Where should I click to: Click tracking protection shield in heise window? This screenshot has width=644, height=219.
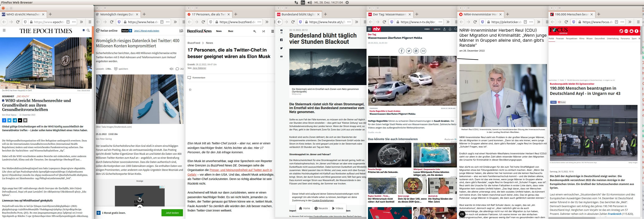pyautogui.click(x=119, y=22)
